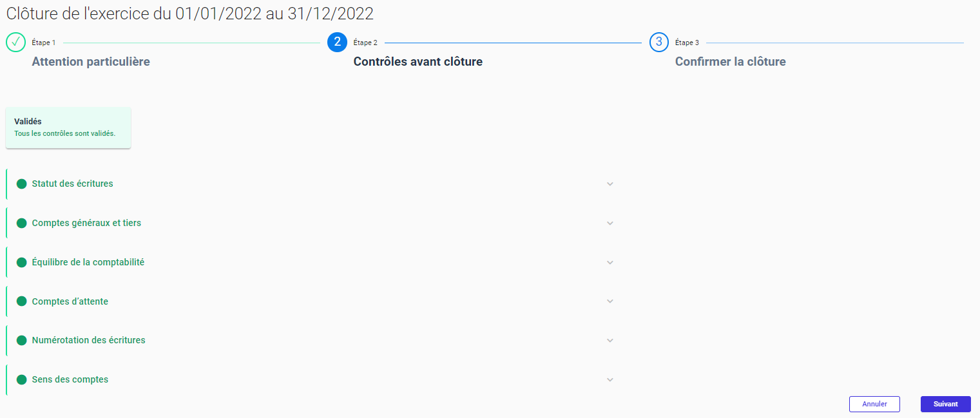Go to the Attention particulière step

pyautogui.click(x=91, y=62)
